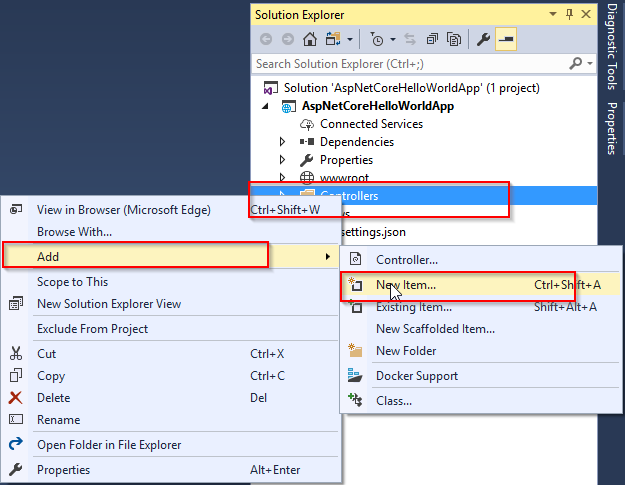The height and width of the screenshot is (485, 625).
Task: Toggle auto-hide pin on Solution Explorer
Action: click(x=569, y=14)
